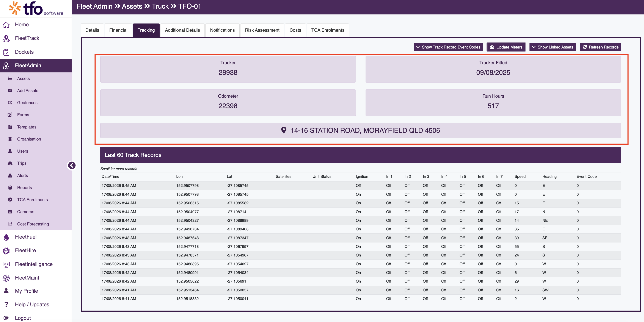The image size is (644, 322).
Task: Click the Logout arrow icon
Action: [6, 318]
